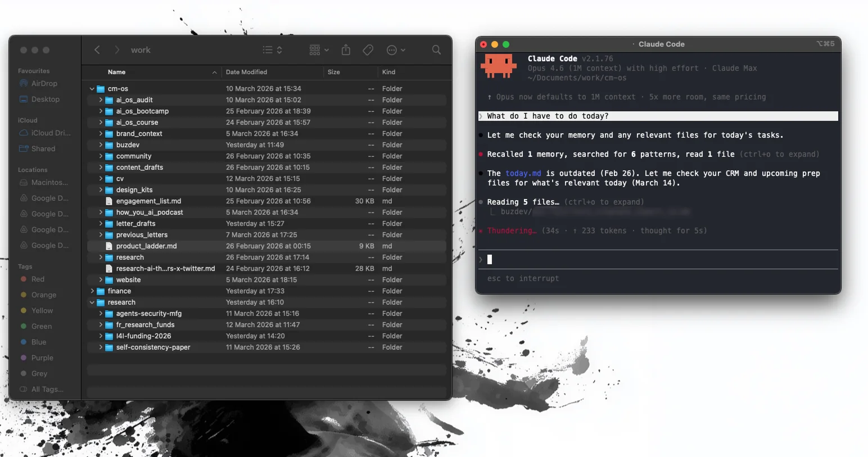Expand the ai_os_audit folder
This screenshot has width=868, height=457.
point(101,100)
